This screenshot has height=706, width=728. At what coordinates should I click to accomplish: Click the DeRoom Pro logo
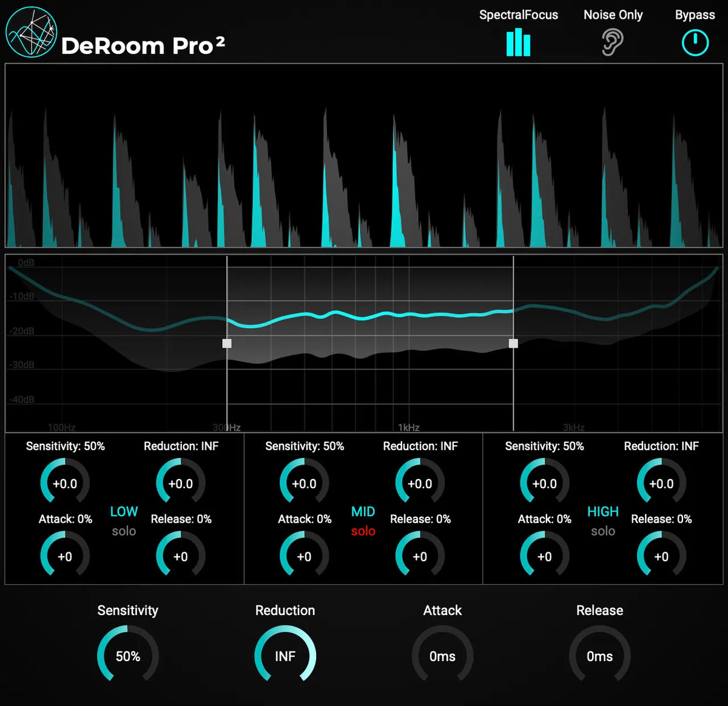click(29, 33)
